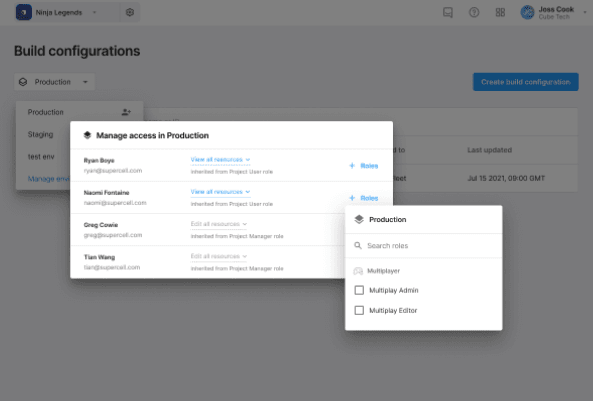593x401 pixels.
Task: Click Cube Tech organization name
Action: (554, 17)
